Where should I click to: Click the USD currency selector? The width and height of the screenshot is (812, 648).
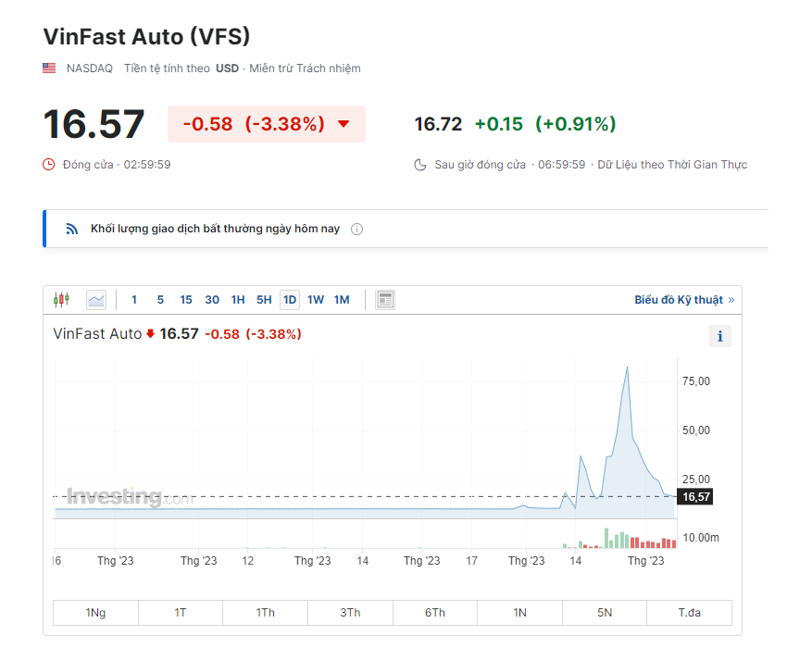tap(227, 69)
